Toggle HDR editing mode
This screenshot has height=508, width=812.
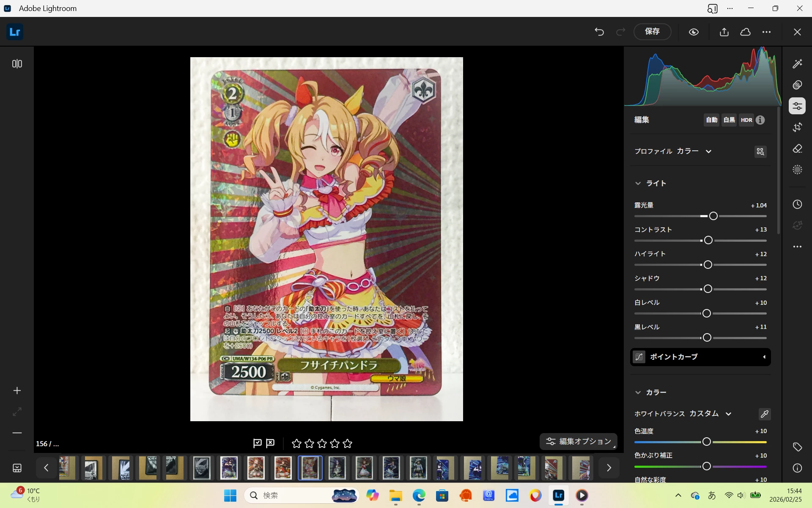click(746, 120)
